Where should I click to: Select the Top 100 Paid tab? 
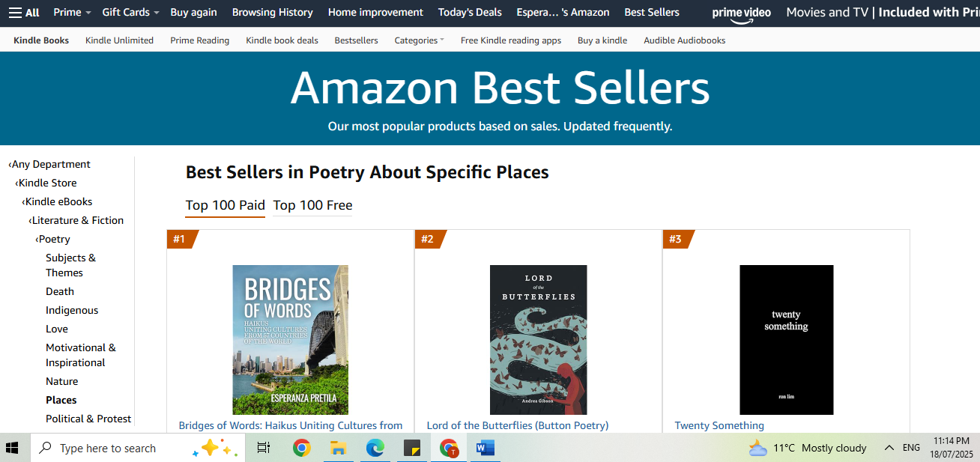[x=225, y=205]
